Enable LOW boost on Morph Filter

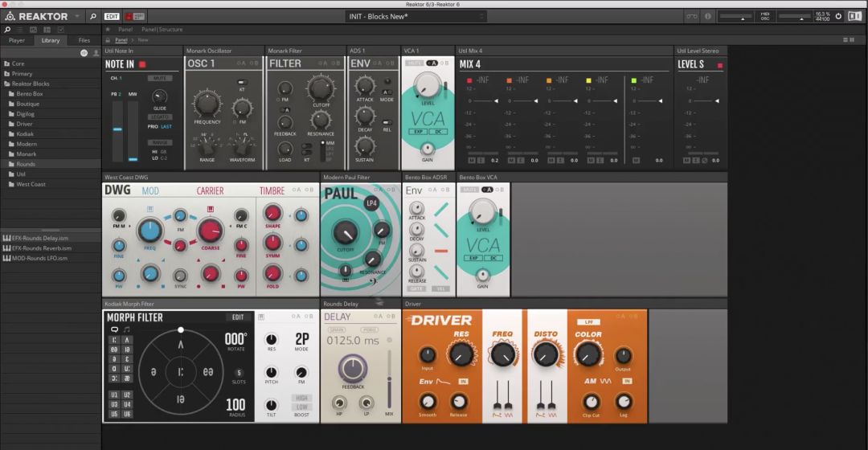(x=301, y=407)
